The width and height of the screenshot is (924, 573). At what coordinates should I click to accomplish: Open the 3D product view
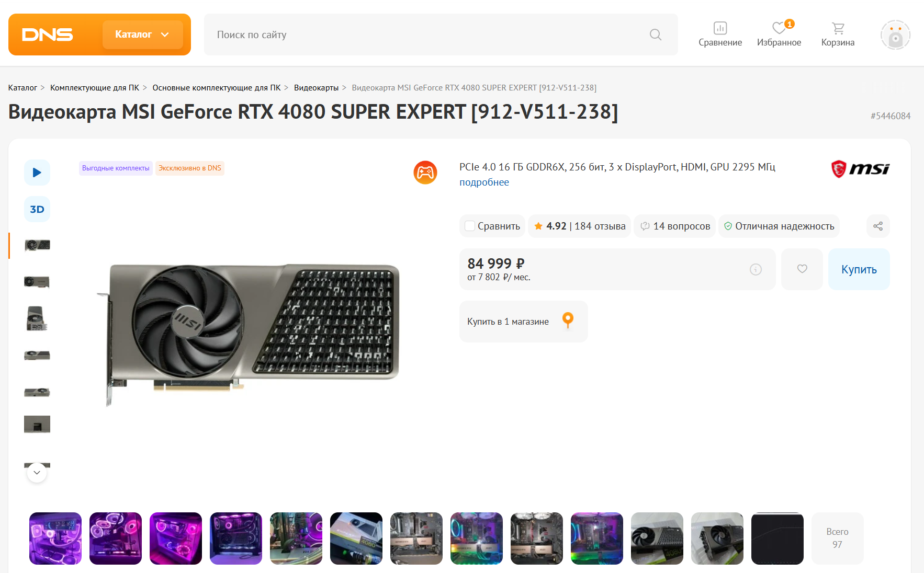(x=37, y=209)
